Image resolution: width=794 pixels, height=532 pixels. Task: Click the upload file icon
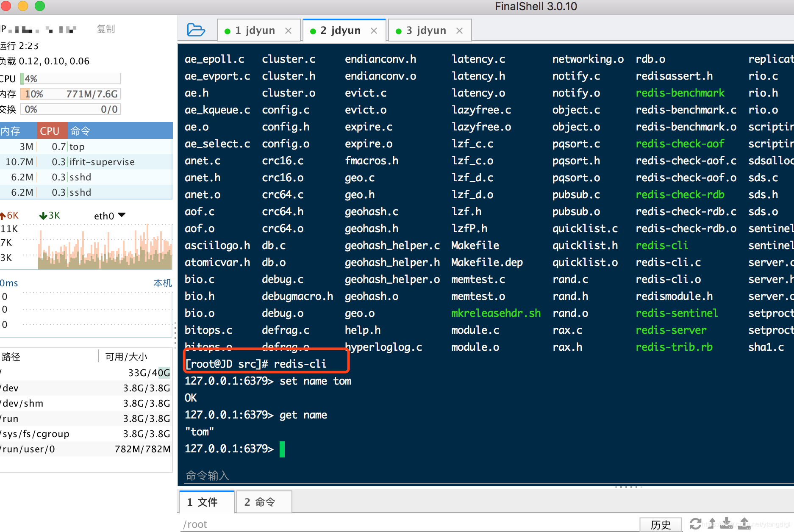(744, 524)
